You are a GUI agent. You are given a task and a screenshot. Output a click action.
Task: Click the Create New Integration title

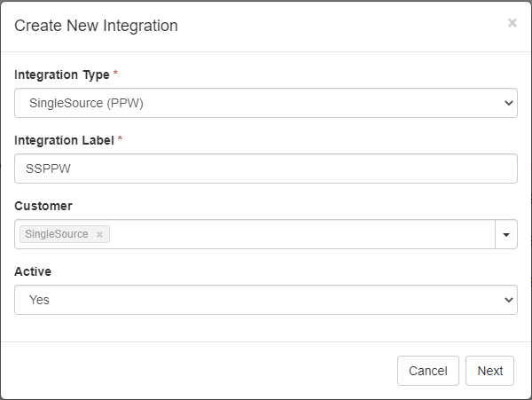tap(96, 26)
